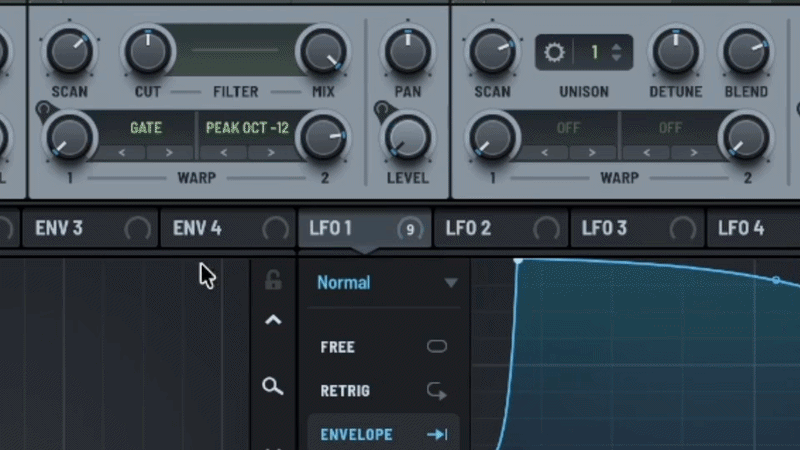Screen dimensions: 800x450
Task: Click the warp 1 knob left of GATE
Action: [69, 138]
